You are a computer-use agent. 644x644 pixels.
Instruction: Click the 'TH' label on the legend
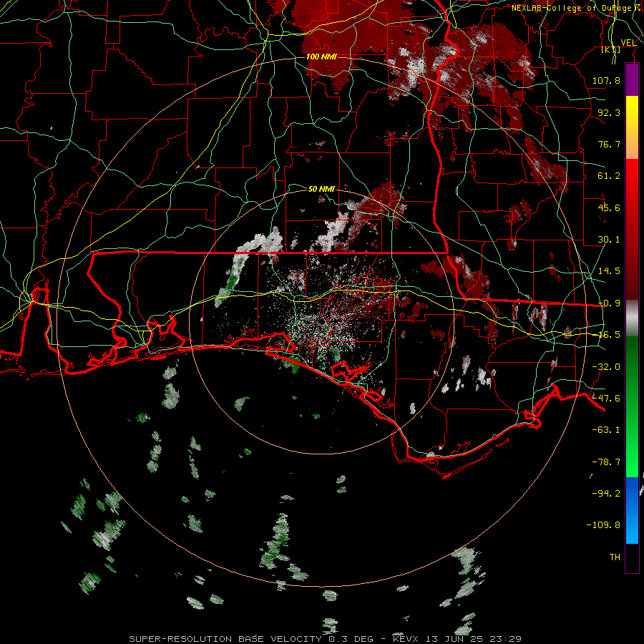pyautogui.click(x=615, y=557)
